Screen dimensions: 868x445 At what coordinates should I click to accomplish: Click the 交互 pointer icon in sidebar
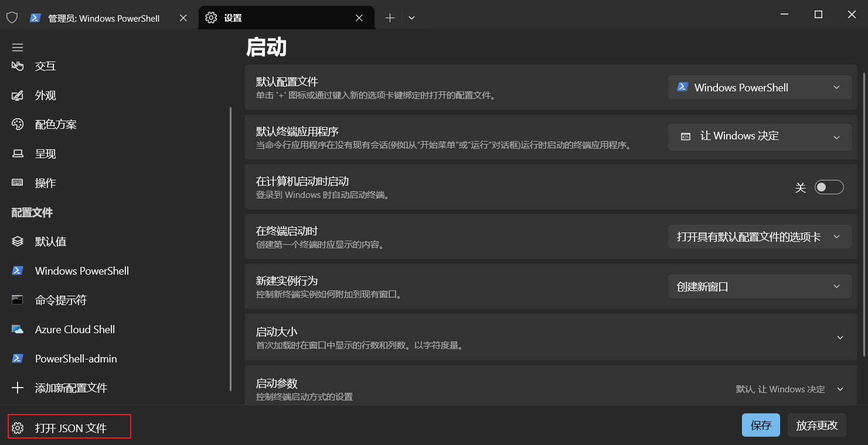[x=18, y=66]
